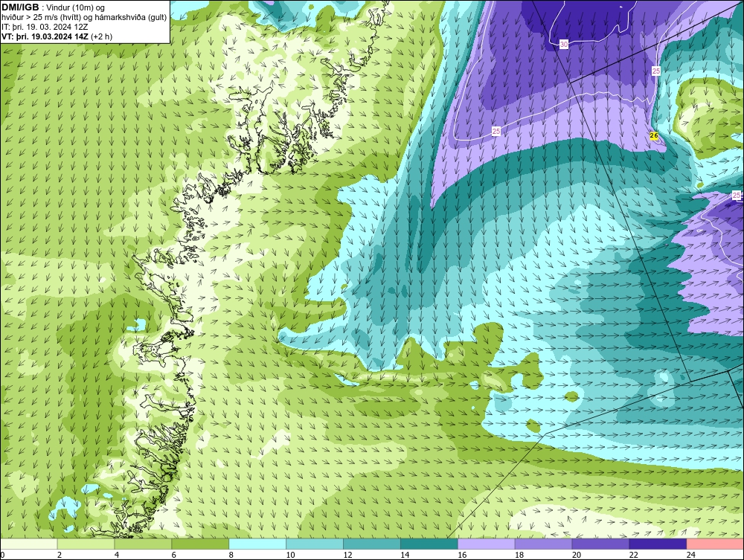The image size is (744, 560).
Task: Click the palest 0–2 m/s colour bar segment
Action: 29,544
